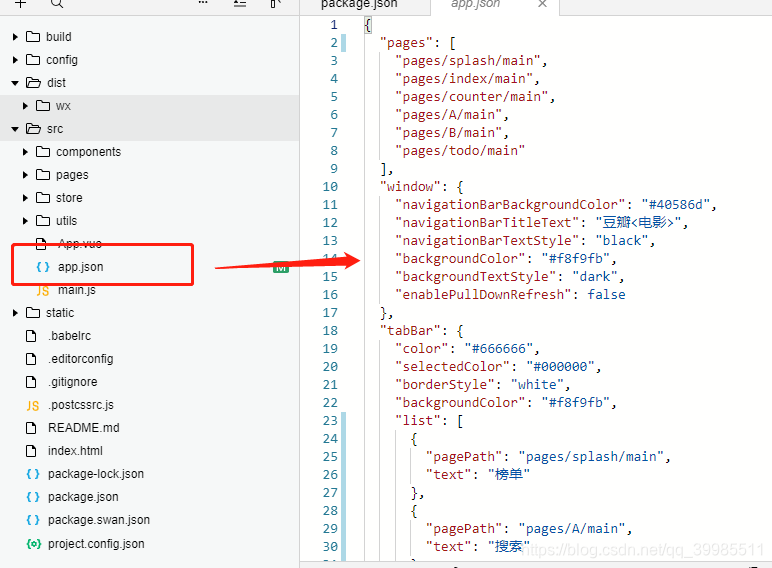Click the "pages/splash/main" string on line 3

[x=468, y=61]
